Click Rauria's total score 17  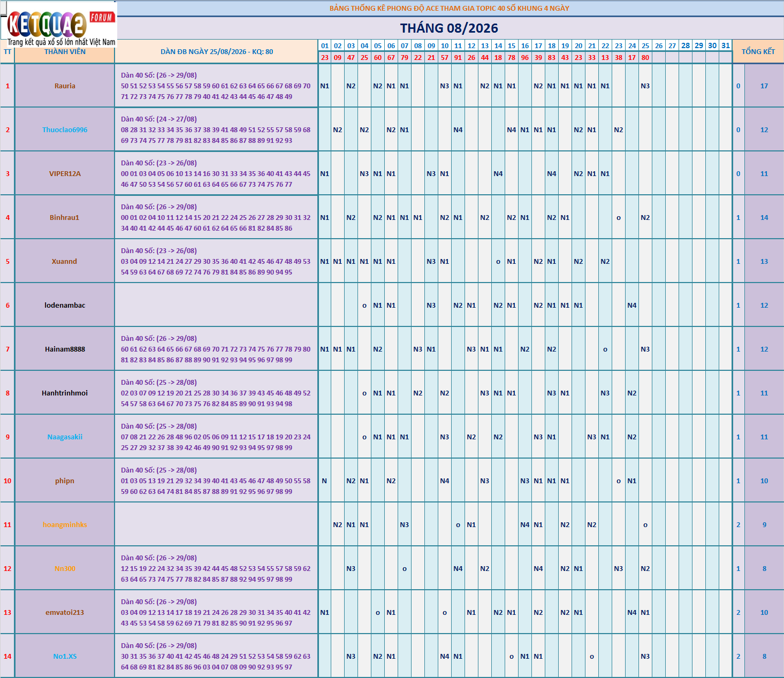(764, 86)
